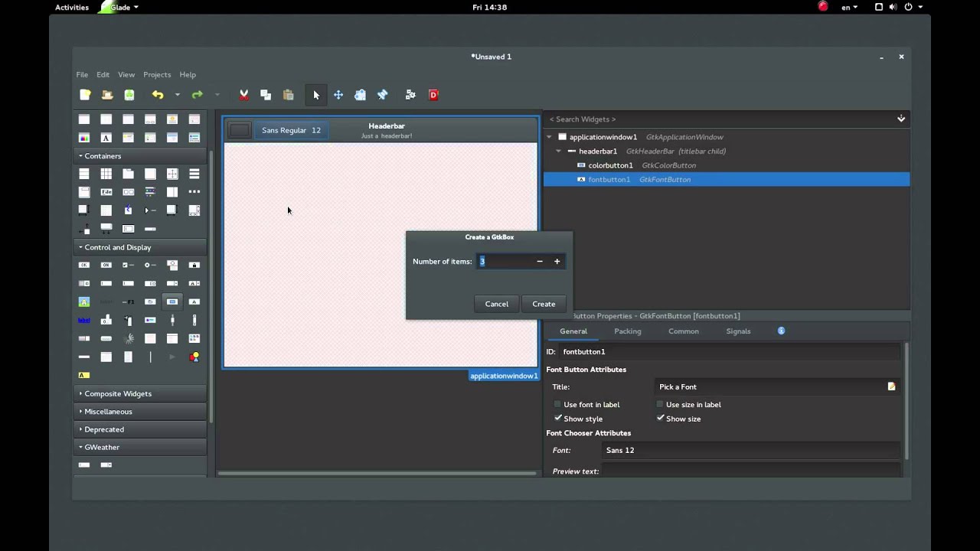The width and height of the screenshot is (980, 551).
Task: Select the spinner widget icon
Action: (128, 338)
